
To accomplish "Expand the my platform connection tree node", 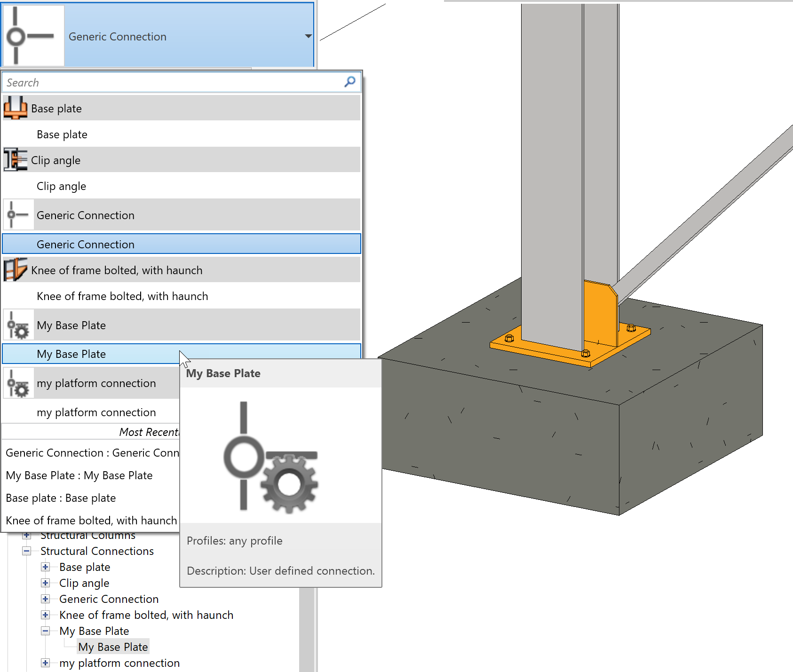I will [45, 663].
